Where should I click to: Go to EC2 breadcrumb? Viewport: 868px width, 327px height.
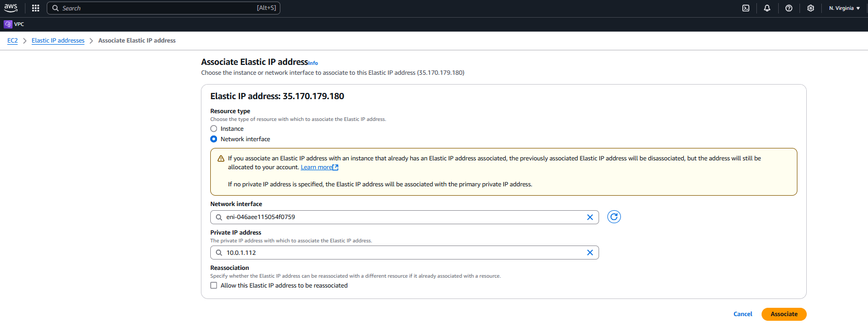[12, 40]
